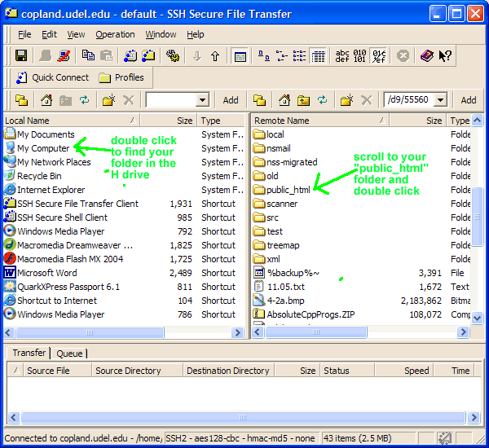The image size is (489, 448).
Task: Open the Window menu
Action: tap(161, 34)
